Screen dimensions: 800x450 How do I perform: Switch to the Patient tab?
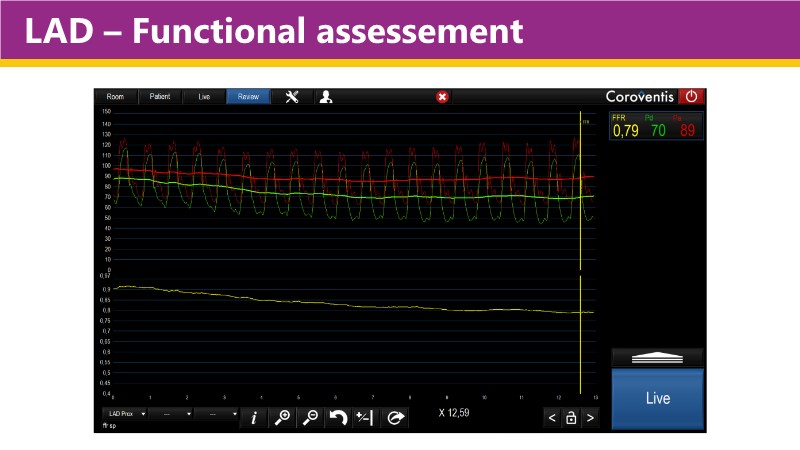(x=160, y=97)
